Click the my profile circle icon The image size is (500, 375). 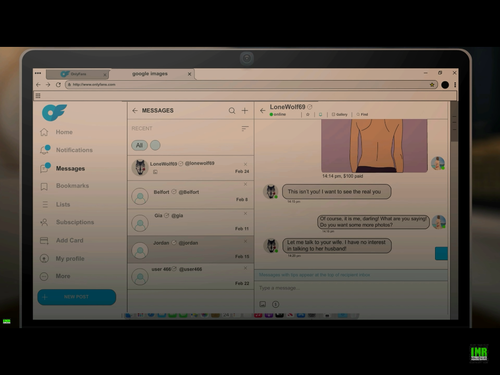(44, 258)
